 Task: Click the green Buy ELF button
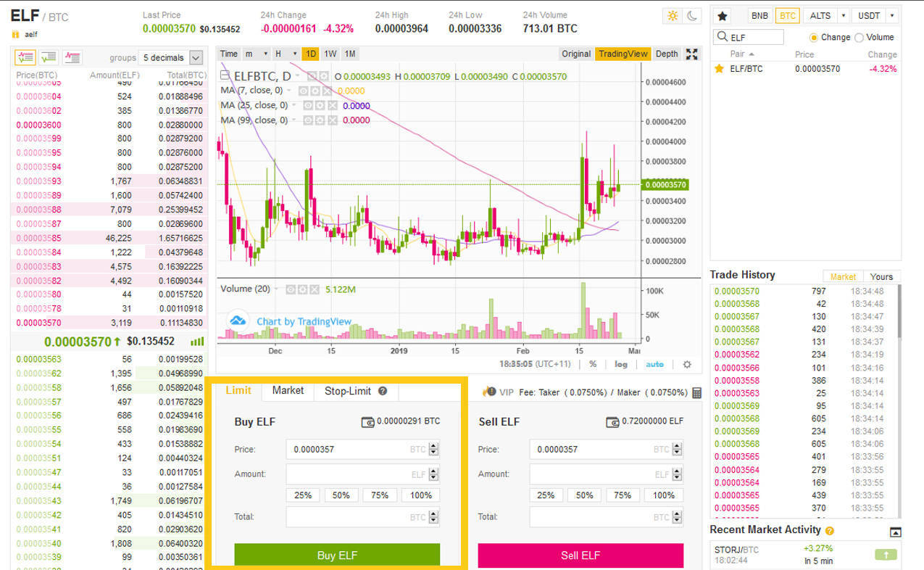coord(337,555)
